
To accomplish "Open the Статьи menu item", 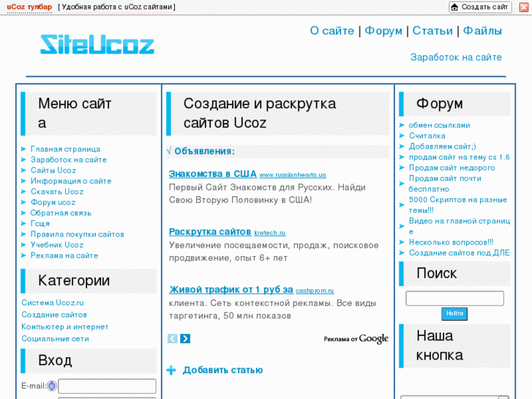I will coord(432,31).
